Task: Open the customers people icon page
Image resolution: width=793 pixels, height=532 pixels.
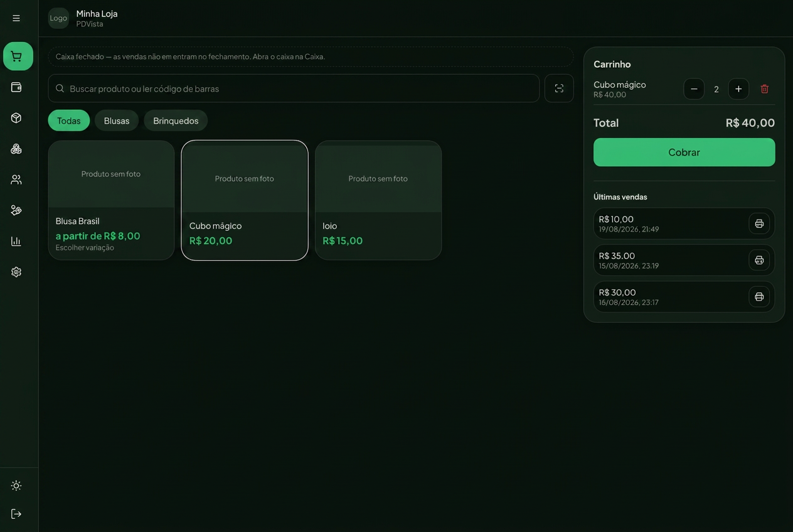Action: [x=16, y=179]
